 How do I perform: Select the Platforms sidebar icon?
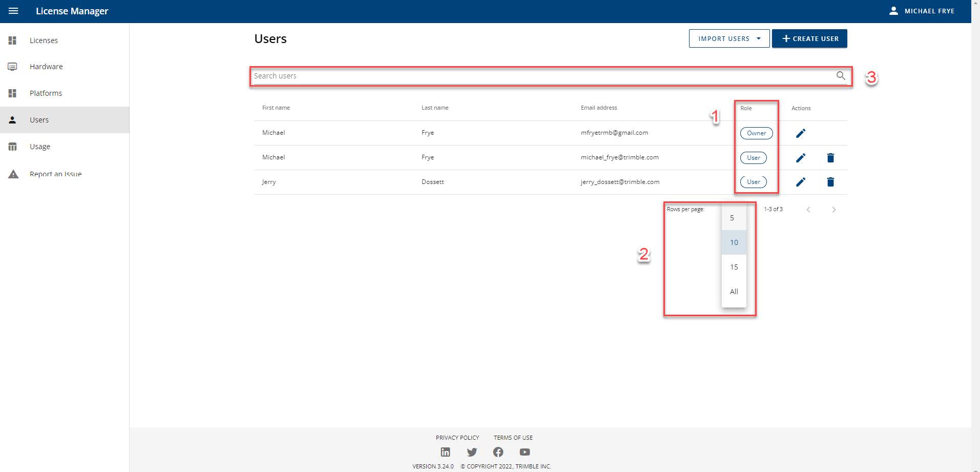pos(12,93)
